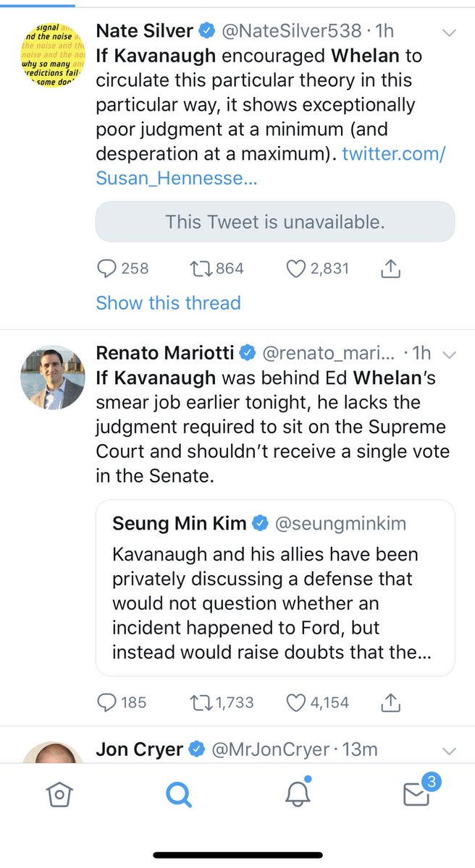Expand Jon Cryer tweet options chevron
The height and width of the screenshot is (868, 475).
[449, 751]
